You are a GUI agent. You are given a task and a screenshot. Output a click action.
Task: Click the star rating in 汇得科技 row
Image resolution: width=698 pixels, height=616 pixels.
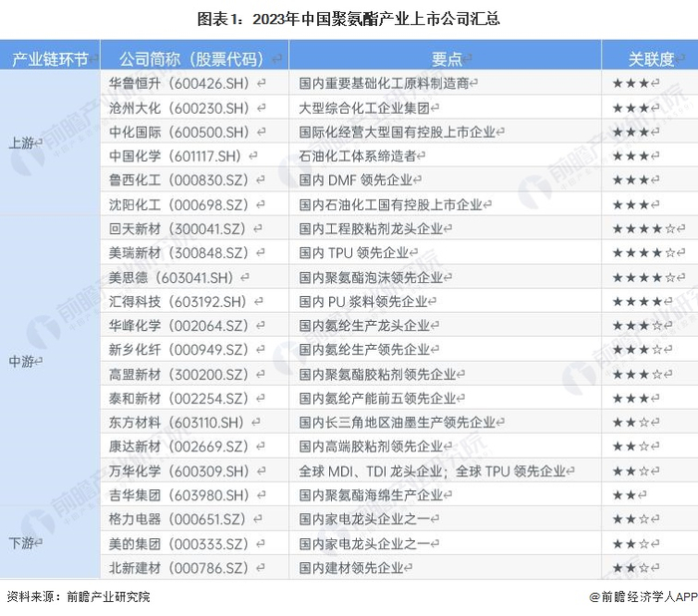click(637, 301)
